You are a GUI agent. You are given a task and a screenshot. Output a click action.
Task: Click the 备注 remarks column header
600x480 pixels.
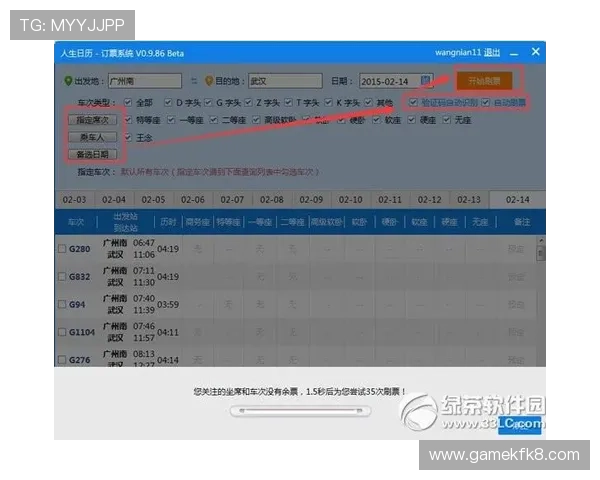click(x=522, y=222)
